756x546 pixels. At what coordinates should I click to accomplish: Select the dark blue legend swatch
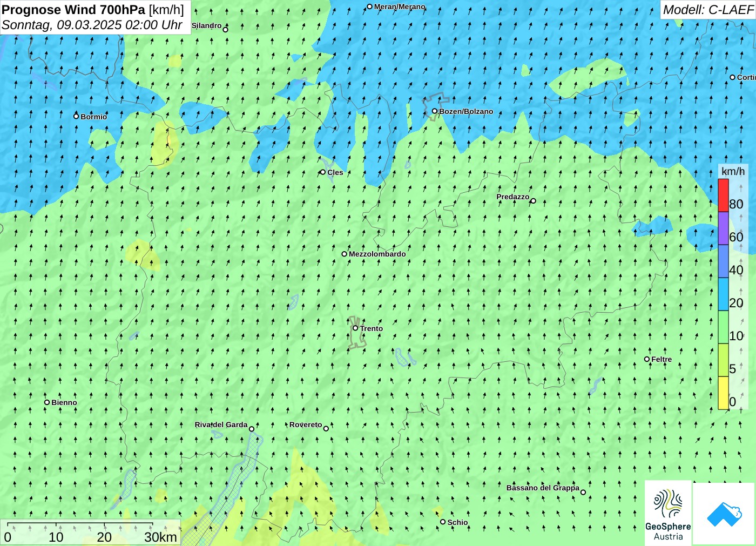coord(723,261)
